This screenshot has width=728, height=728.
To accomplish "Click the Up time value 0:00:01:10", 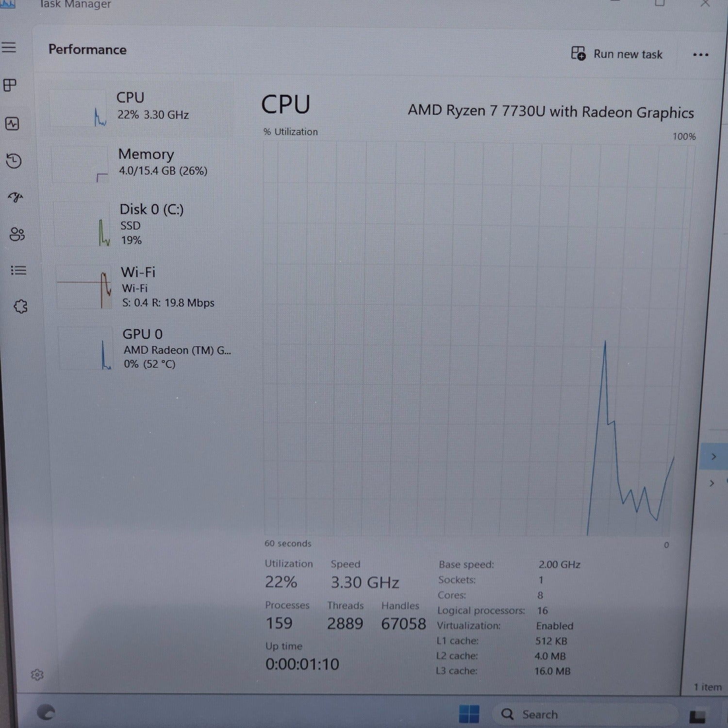I will [x=302, y=664].
